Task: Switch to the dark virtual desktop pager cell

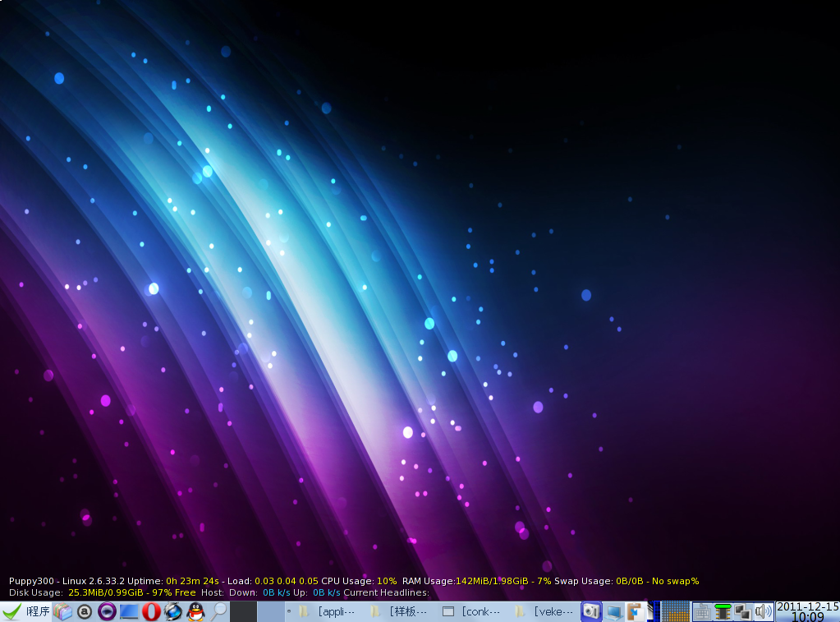Action: tap(244, 612)
